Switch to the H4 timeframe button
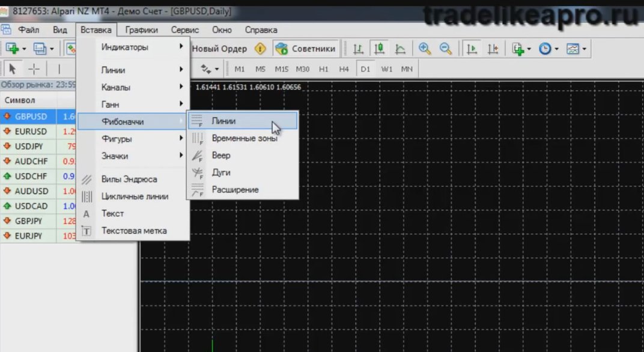The width and height of the screenshot is (644, 352). pos(344,69)
